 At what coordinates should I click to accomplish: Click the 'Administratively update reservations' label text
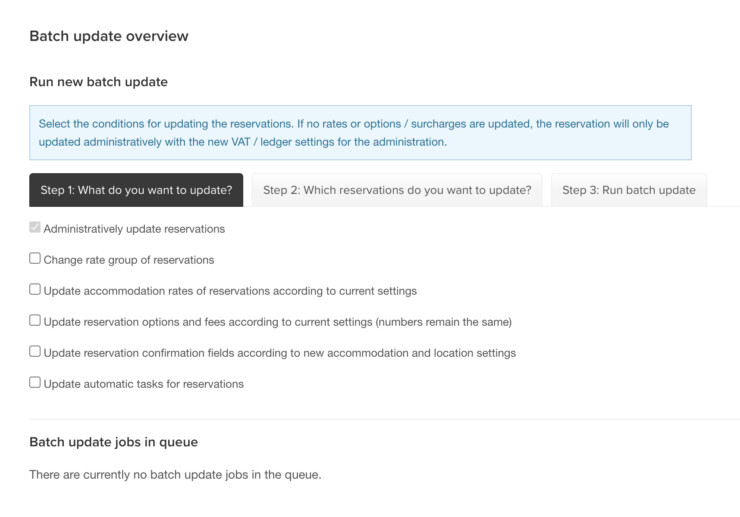[x=134, y=229]
